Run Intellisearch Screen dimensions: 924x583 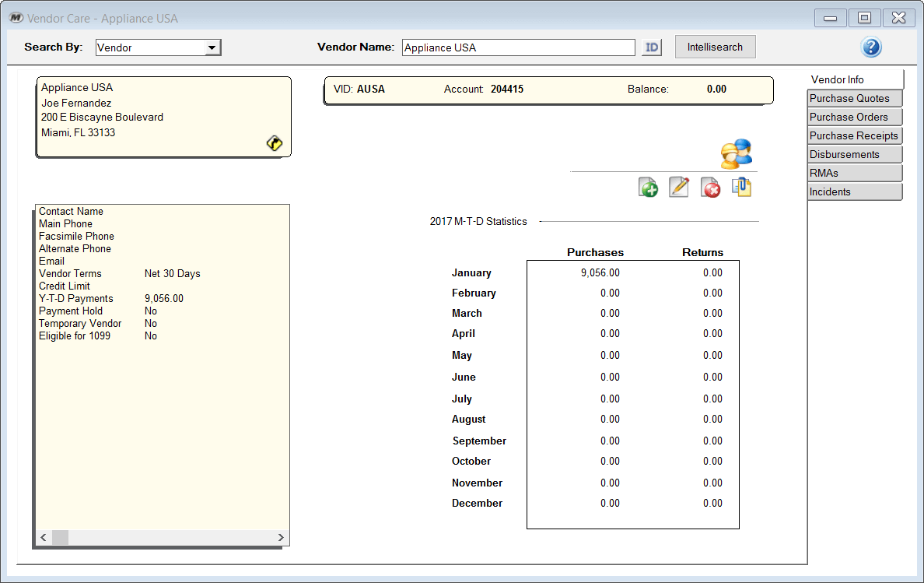tap(715, 47)
